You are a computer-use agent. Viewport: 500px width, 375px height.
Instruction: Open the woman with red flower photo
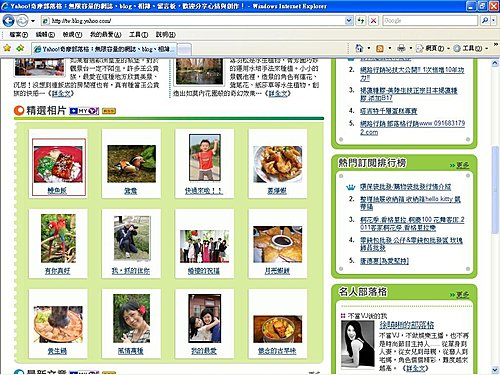click(x=131, y=318)
